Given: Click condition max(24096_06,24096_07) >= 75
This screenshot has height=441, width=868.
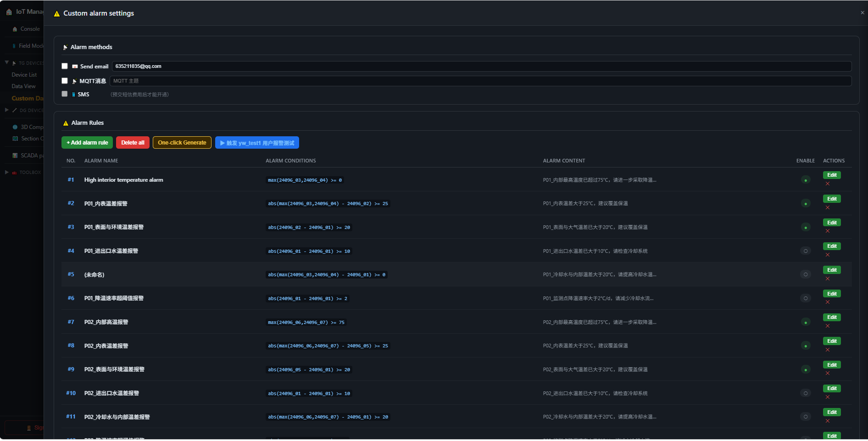Looking at the screenshot, I should pyautogui.click(x=306, y=322).
